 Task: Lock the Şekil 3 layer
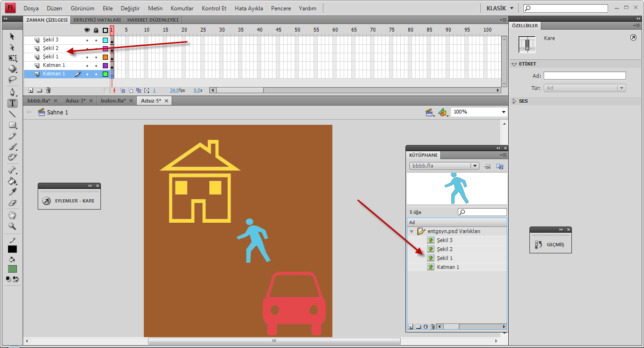[x=96, y=40]
